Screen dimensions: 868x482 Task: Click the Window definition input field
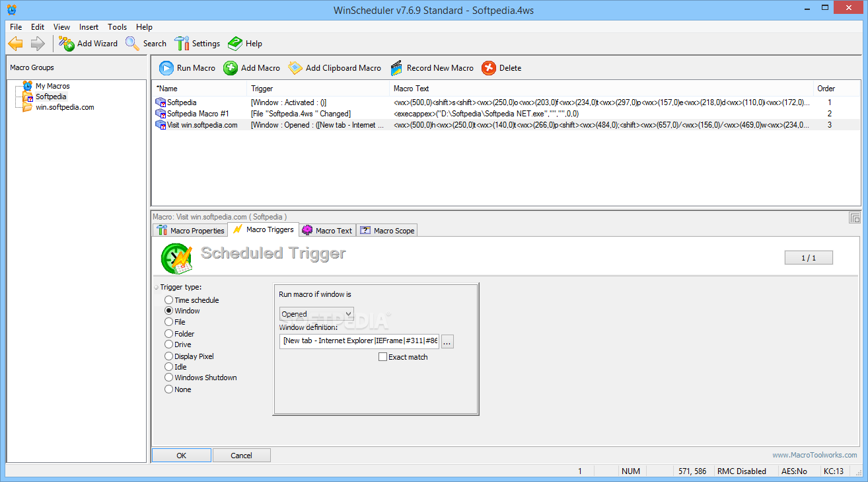359,341
